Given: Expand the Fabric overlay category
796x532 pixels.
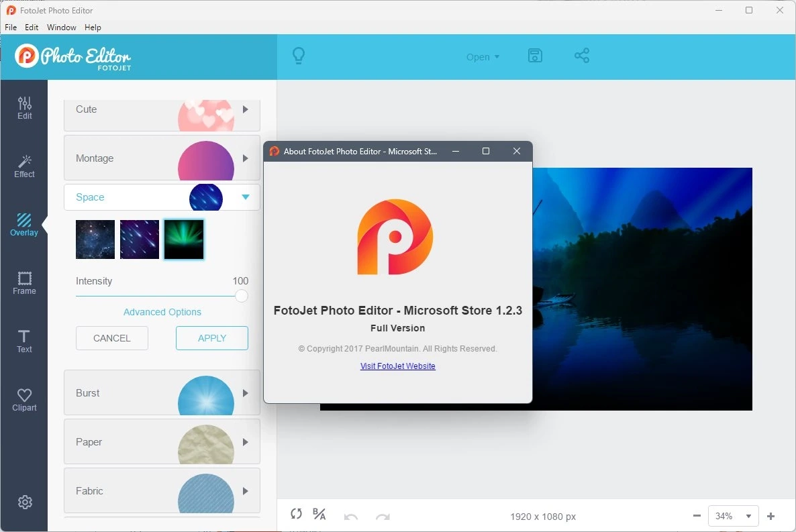Looking at the screenshot, I should pos(162,490).
